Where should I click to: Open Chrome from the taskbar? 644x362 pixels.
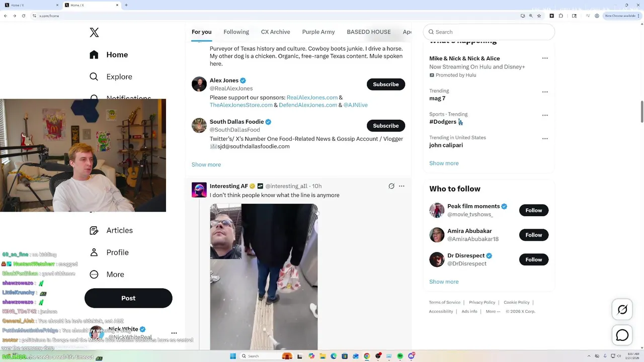click(x=367, y=356)
